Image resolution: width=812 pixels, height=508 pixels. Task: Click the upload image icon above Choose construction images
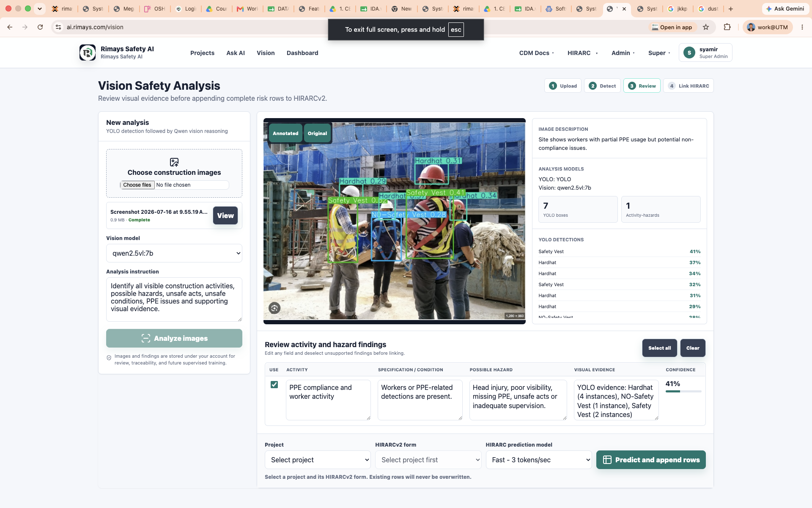click(174, 162)
